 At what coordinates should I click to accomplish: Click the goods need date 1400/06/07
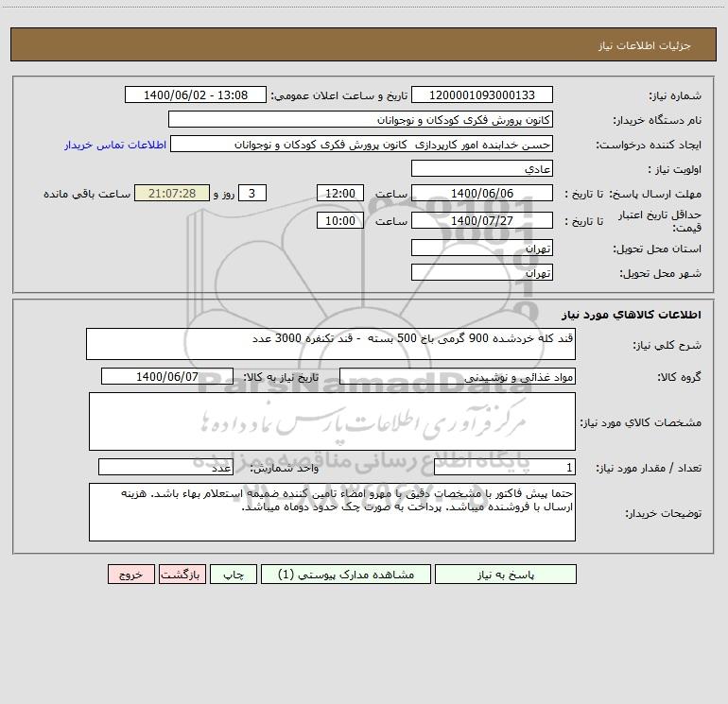click(167, 376)
